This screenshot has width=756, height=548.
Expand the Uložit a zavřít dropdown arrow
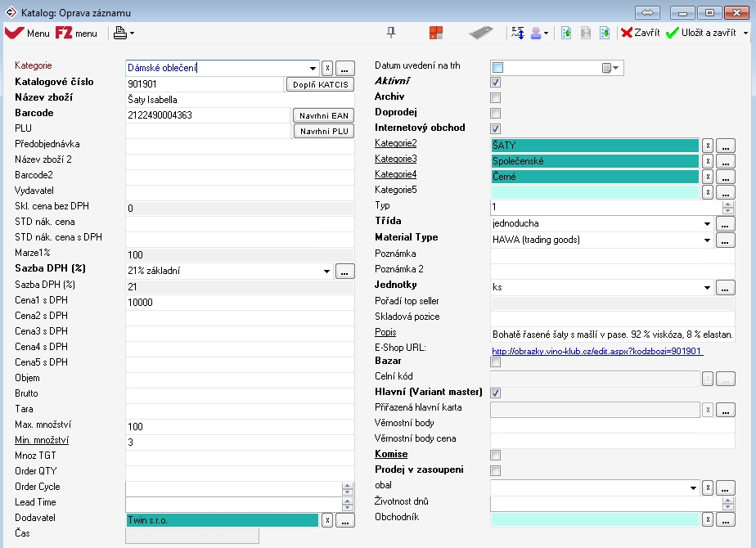pyautogui.click(x=745, y=34)
